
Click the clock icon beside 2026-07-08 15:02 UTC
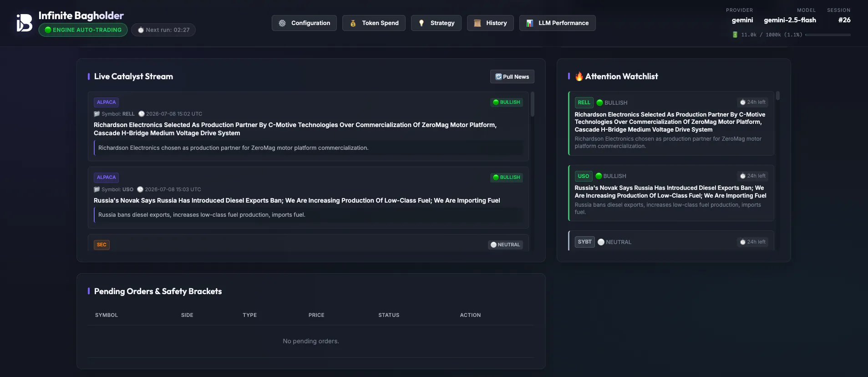[x=142, y=114]
